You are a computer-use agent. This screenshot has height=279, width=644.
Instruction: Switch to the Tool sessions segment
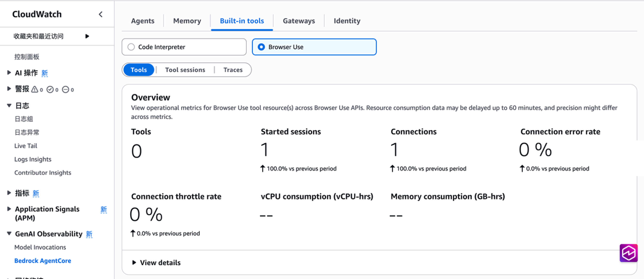coord(185,70)
